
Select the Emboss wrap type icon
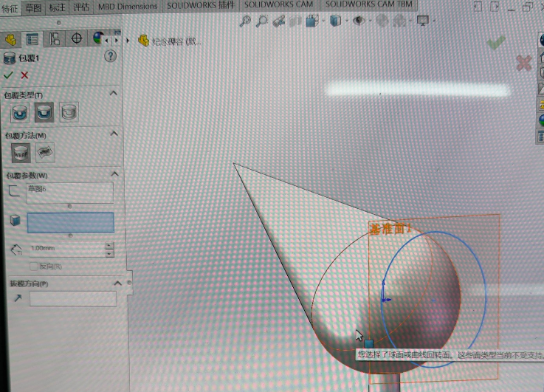[20, 113]
